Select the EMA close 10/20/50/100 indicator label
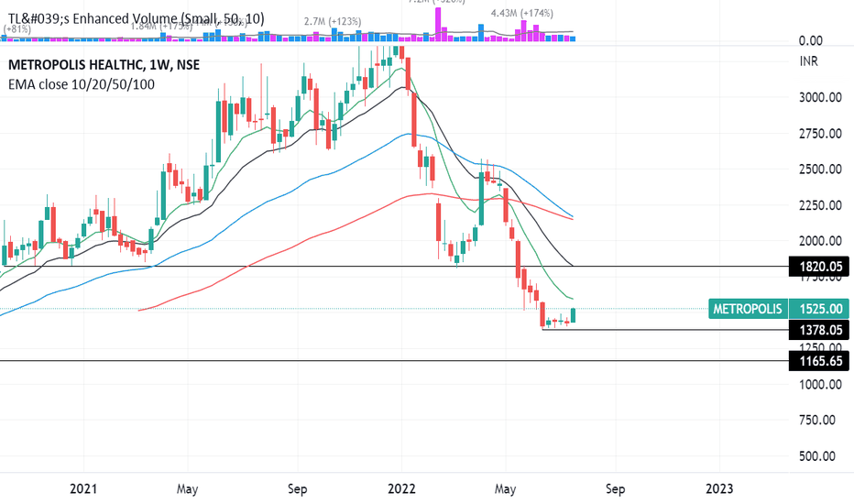The image size is (854, 504). pyautogui.click(x=82, y=84)
